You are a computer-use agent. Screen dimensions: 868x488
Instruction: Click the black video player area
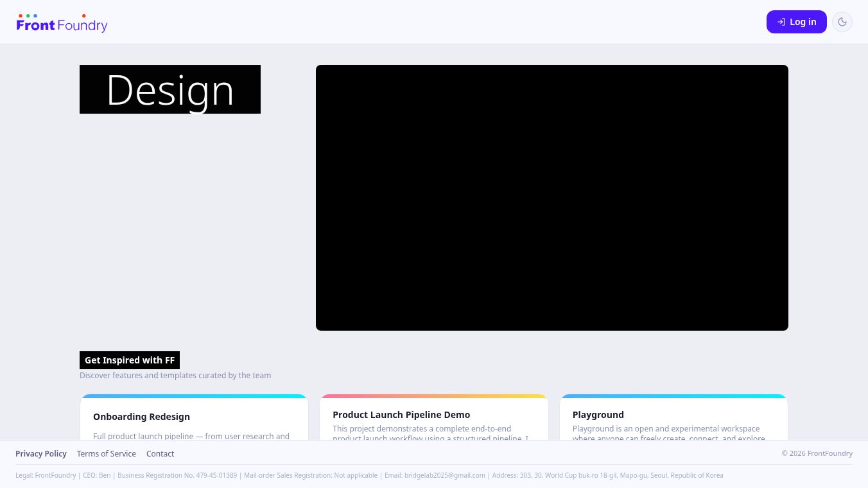pos(552,198)
